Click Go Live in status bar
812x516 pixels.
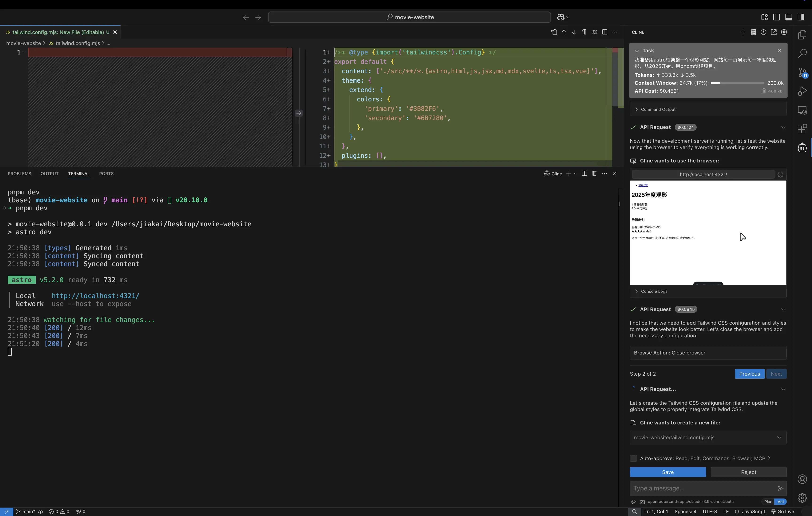783,512
